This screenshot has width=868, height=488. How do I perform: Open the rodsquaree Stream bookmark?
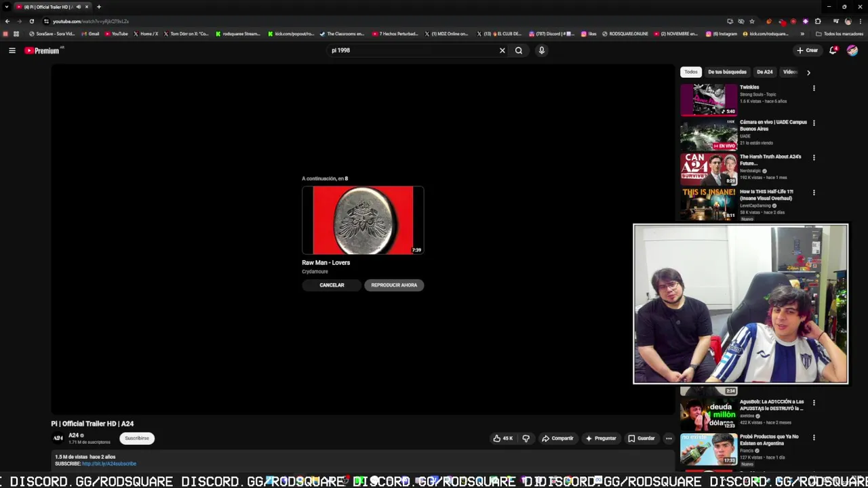[x=237, y=34]
